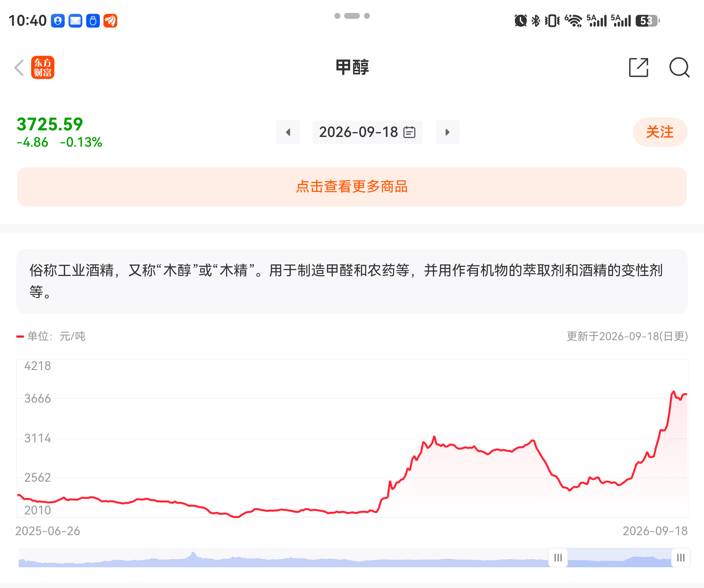Tap the 关注 follow button
The image size is (704, 588).
[660, 132]
